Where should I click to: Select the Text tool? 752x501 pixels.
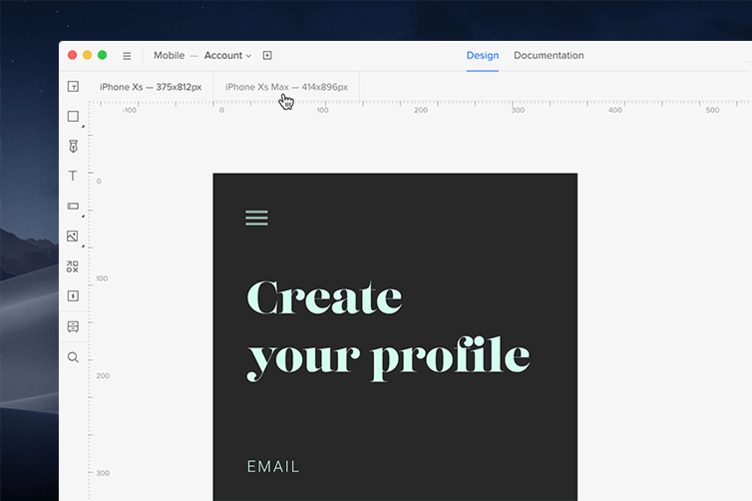(72, 176)
